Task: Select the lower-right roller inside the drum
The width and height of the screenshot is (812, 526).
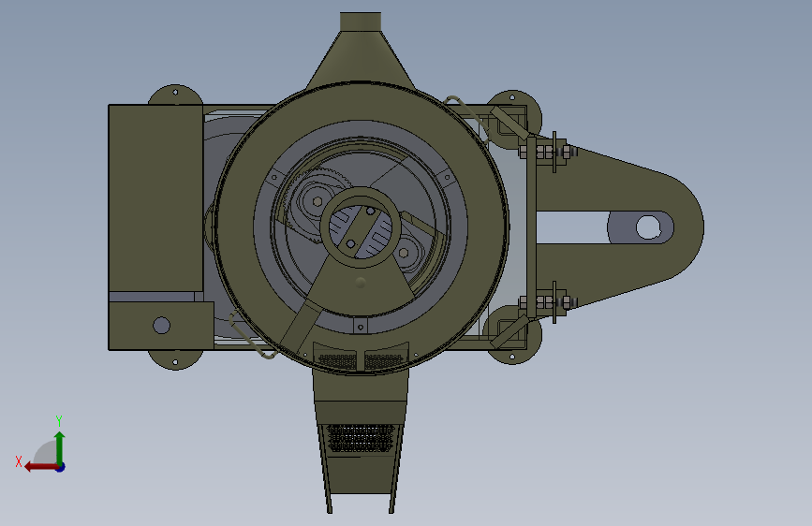Action: pos(405,253)
